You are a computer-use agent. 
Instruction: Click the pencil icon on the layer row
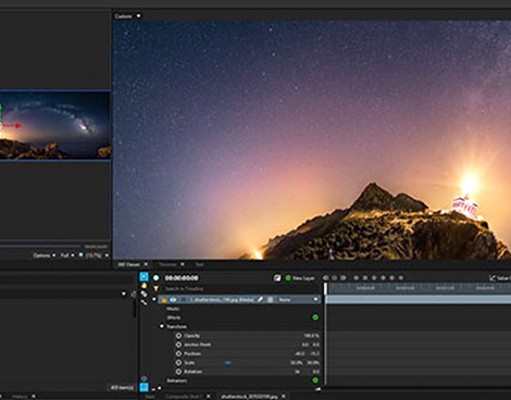click(x=260, y=299)
